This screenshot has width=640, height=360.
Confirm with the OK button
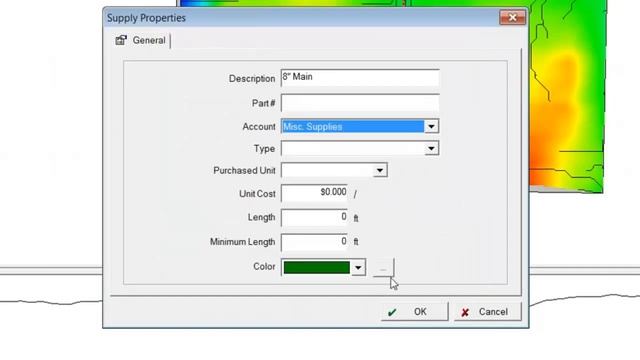(x=414, y=312)
